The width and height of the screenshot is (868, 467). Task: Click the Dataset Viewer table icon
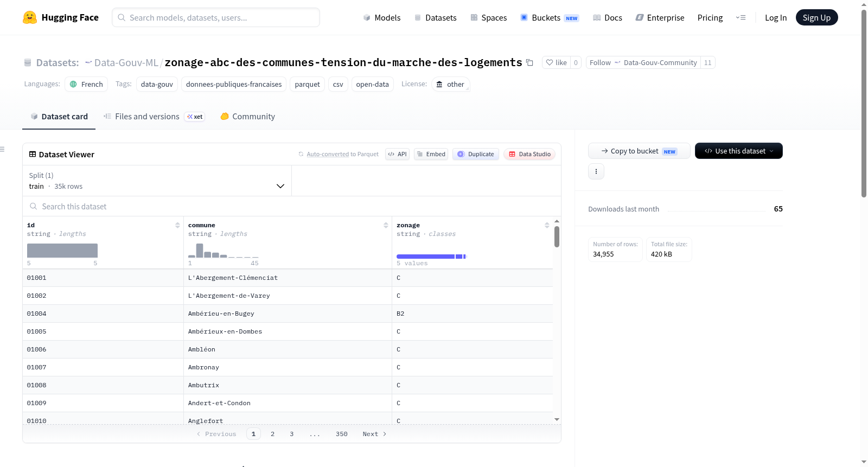coord(33,154)
